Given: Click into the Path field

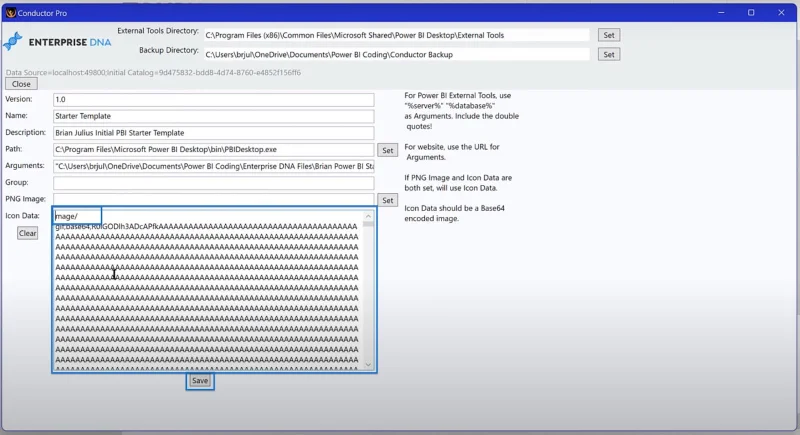Looking at the screenshot, I should 213,149.
